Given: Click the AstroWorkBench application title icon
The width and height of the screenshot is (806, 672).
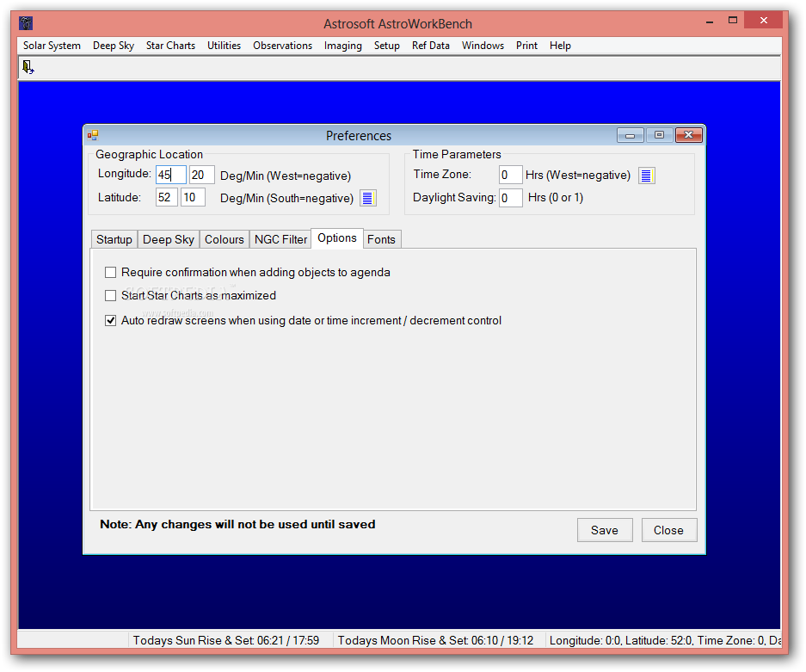Looking at the screenshot, I should click(x=26, y=23).
